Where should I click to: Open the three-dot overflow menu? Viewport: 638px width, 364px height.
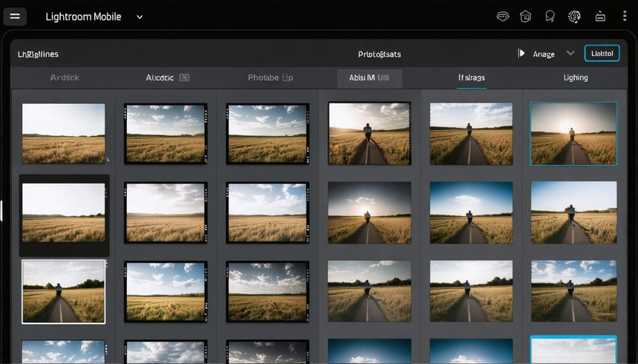(x=625, y=16)
